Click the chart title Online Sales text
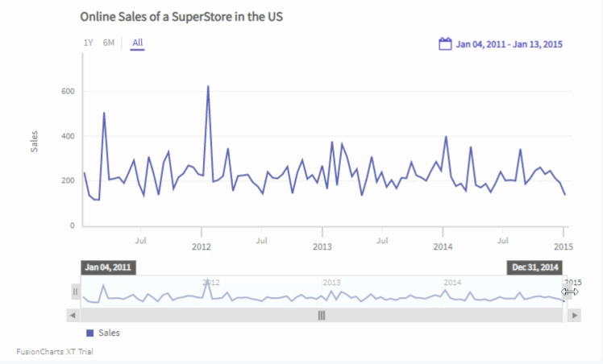The width and height of the screenshot is (603, 364). (x=181, y=16)
